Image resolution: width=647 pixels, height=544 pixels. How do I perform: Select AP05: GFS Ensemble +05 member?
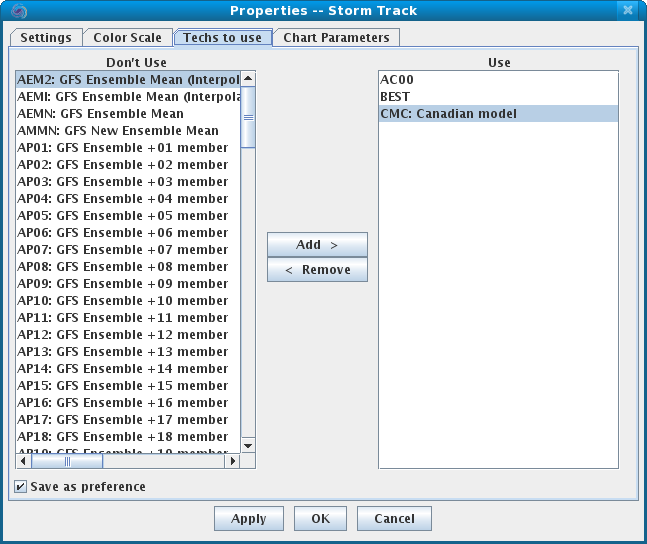click(x=122, y=216)
